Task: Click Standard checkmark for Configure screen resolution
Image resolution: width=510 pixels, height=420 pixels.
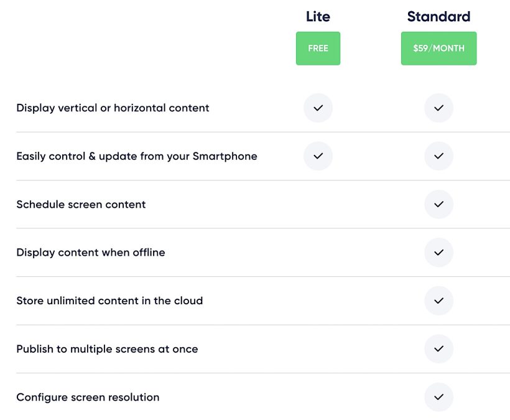Action: click(x=438, y=397)
